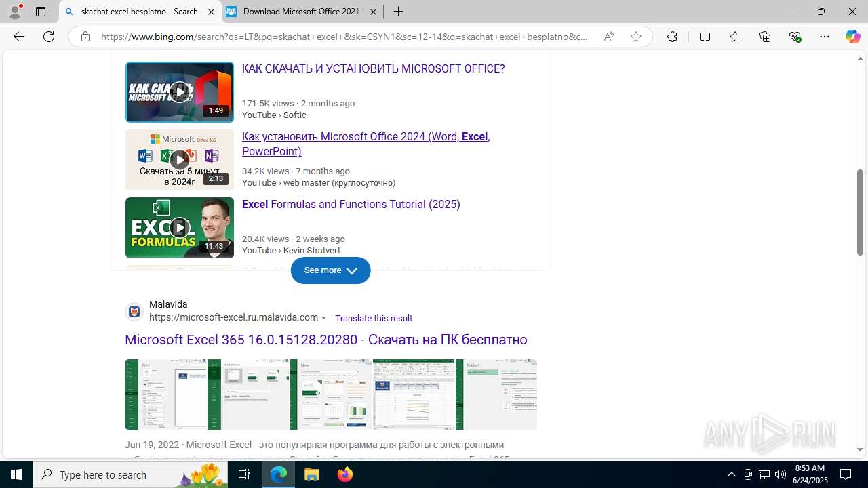The image size is (868, 488).
Task: Open File Explorer from taskbar
Action: (x=312, y=474)
